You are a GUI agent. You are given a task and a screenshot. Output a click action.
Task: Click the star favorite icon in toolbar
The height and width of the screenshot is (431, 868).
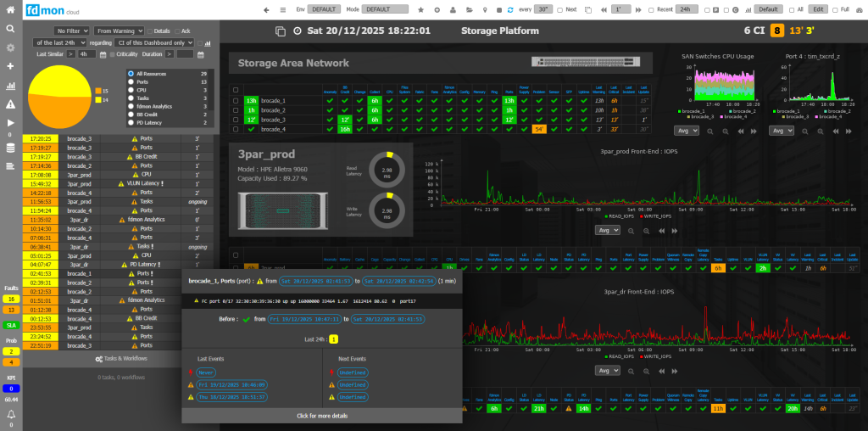(422, 8)
